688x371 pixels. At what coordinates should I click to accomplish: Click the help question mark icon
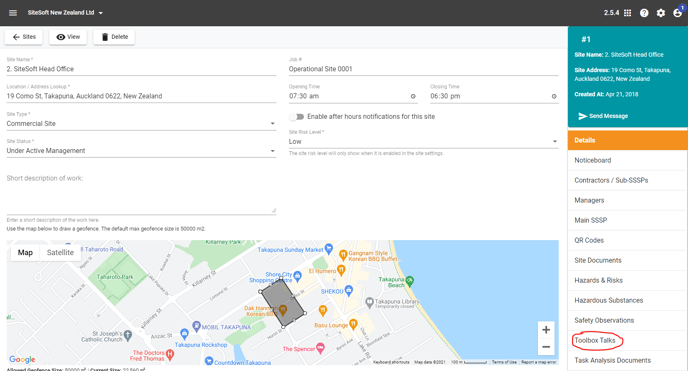pyautogui.click(x=644, y=13)
